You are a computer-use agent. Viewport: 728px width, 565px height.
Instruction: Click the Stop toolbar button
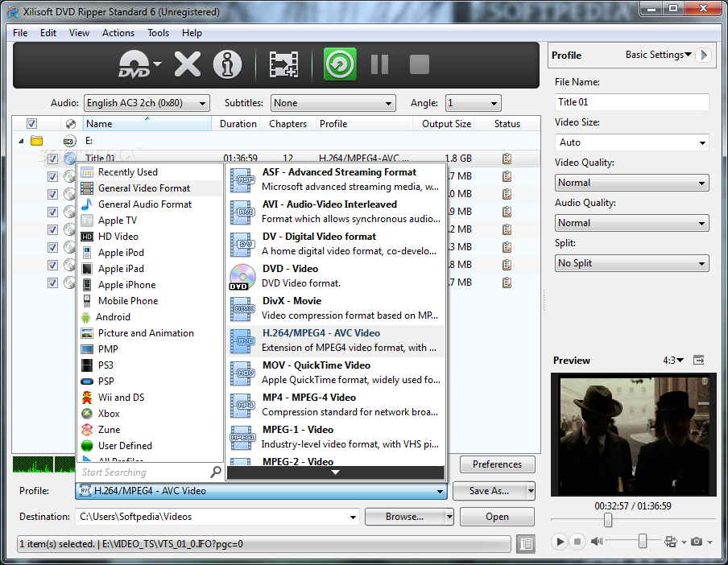[x=420, y=64]
